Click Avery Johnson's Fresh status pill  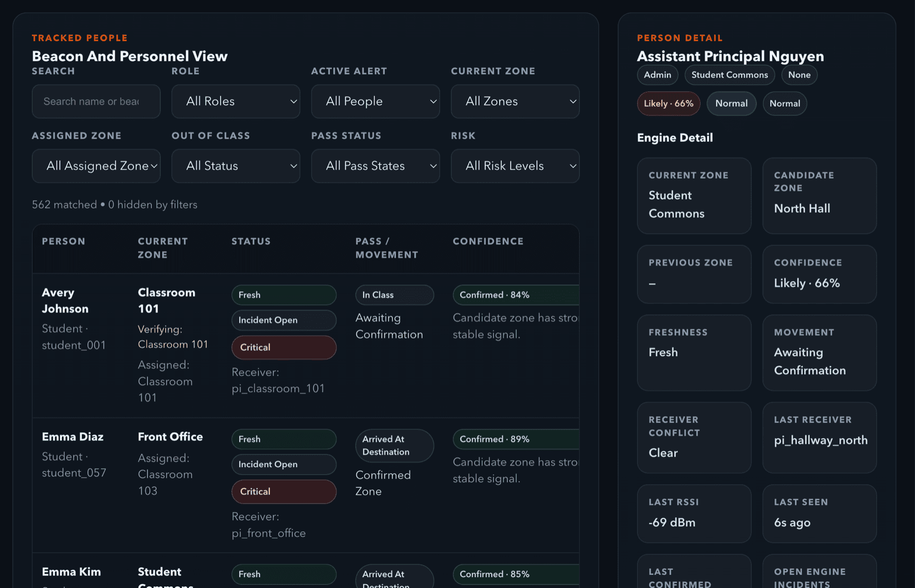click(x=284, y=295)
